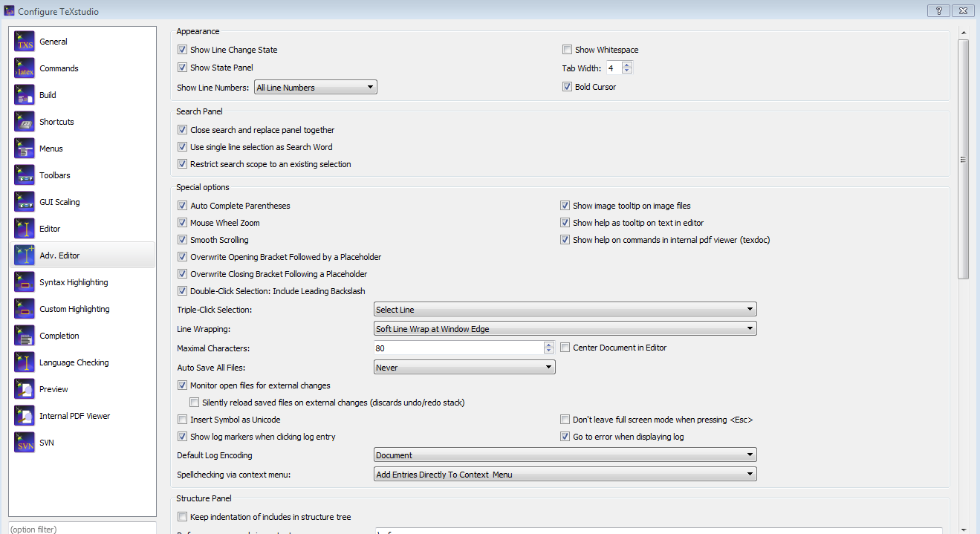The image size is (980, 534).
Task: Open the SVN settings icon
Action: [x=25, y=443]
